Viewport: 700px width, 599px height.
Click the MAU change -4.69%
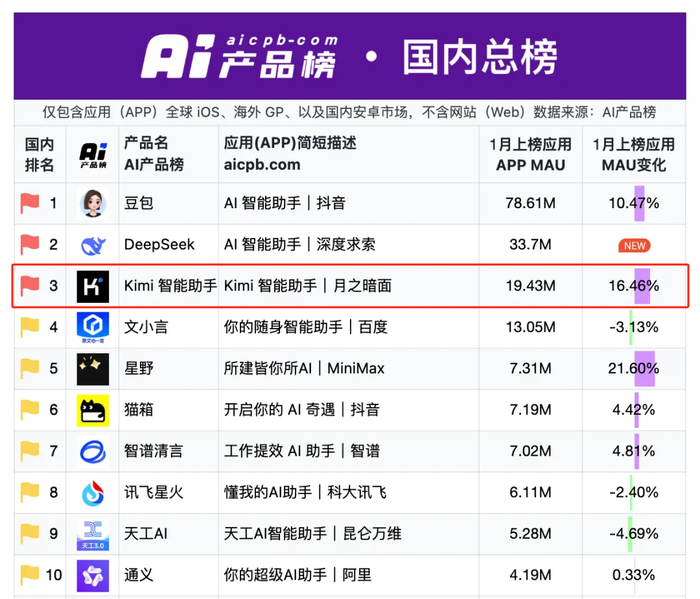pyautogui.click(x=634, y=534)
